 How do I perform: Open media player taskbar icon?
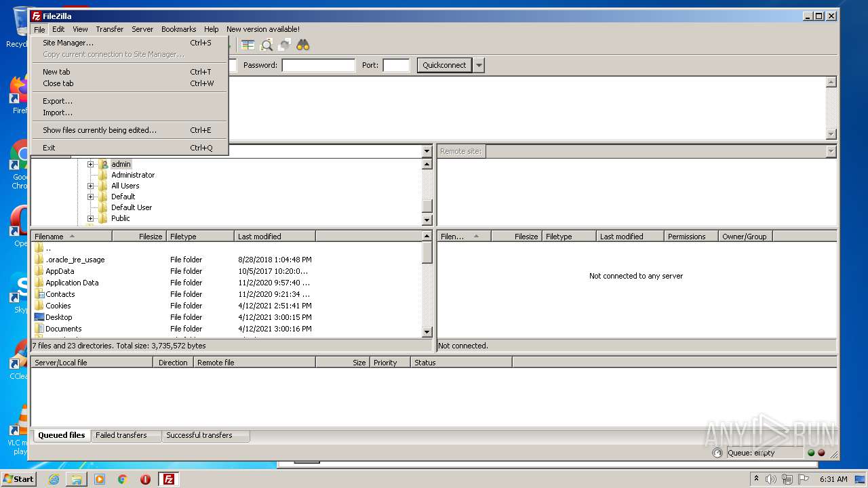100,479
